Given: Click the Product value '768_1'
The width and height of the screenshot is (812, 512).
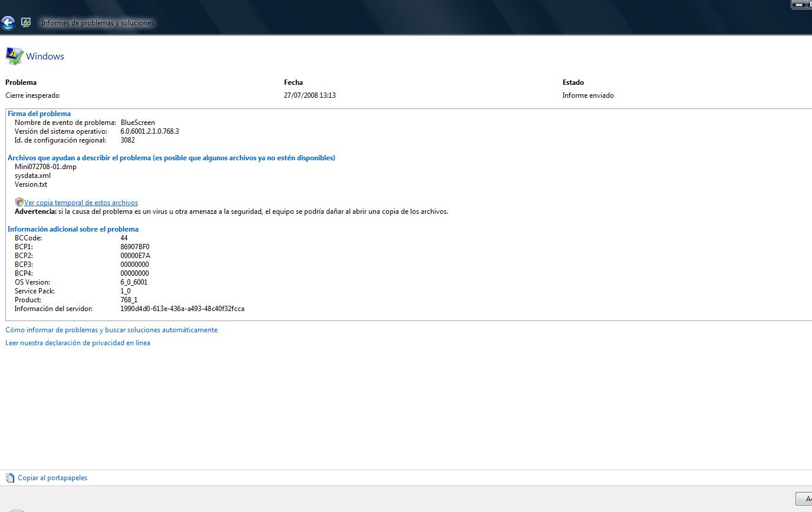Looking at the screenshot, I should click(x=129, y=300).
